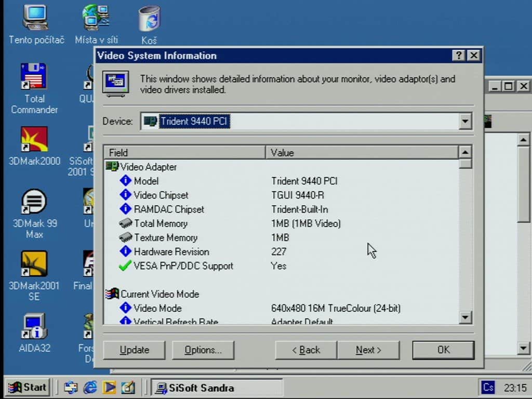Launch 3DMark 99 Max shortcut
The width and height of the screenshot is (532, 399).
click(34, 214)
